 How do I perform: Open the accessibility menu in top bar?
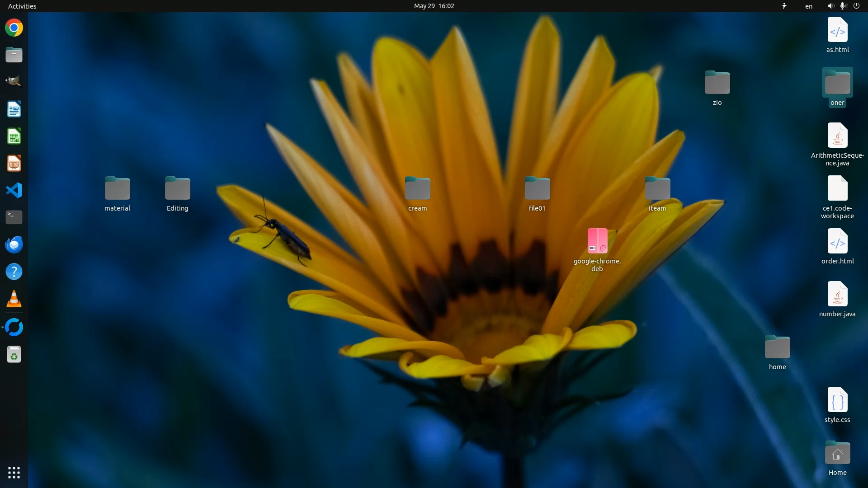pos(784,6)
